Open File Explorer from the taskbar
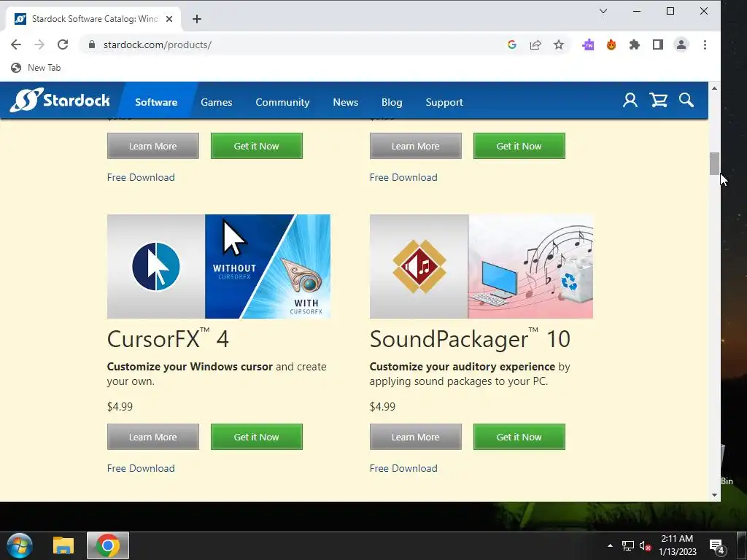Viewport: 747px width, 560px height. (x=63, y=545)
